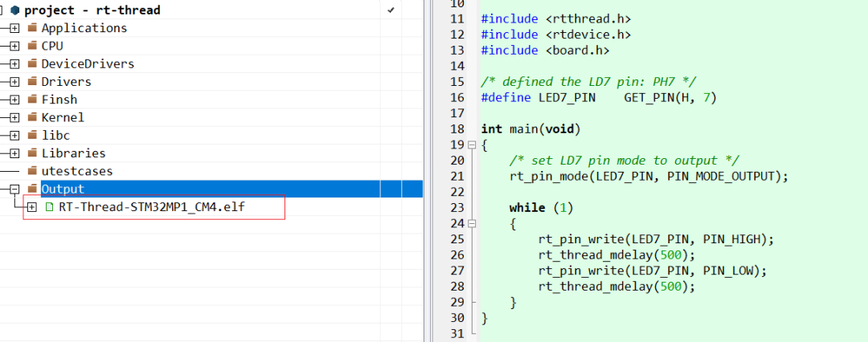Expand the CPU folder node
Image resolution: width=868 pixels, height=342 pixels.
point(15,46)
